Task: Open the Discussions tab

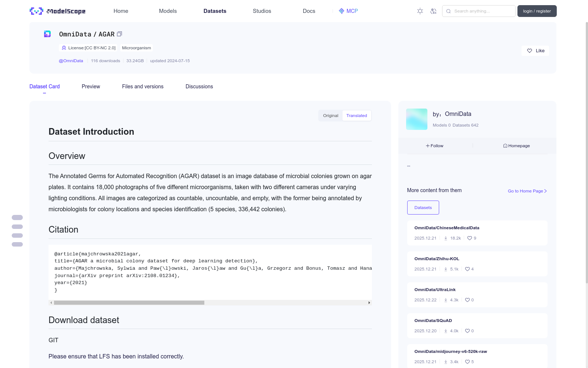Action: click(x=199, y=86)
